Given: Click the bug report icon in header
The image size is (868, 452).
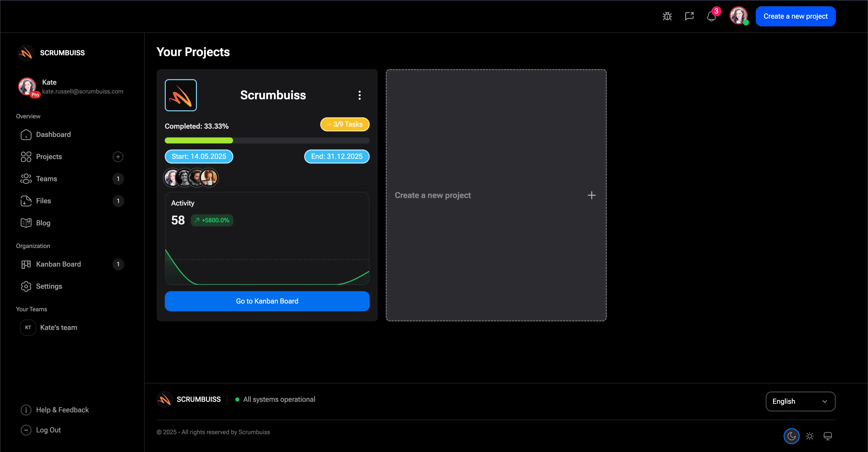Looking at the screenshot, I should point(667,16).
